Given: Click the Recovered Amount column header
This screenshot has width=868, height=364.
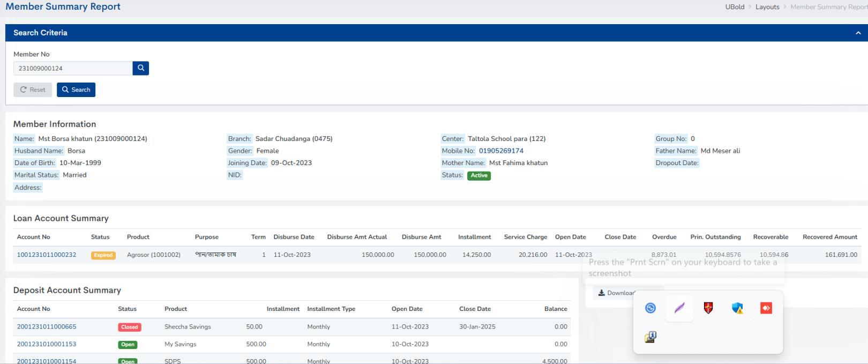Looking at the screenshot, I should coord(830,237).
